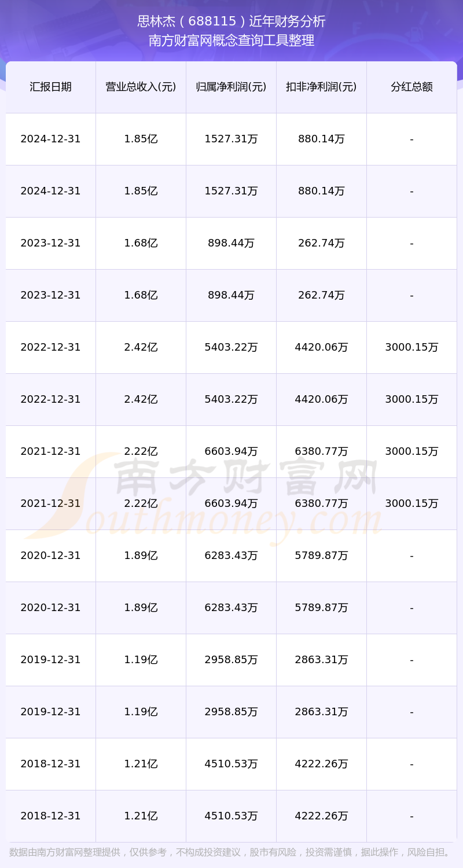Click the 分红总额 column header
The width and height of the screenshot is (463, 868).
pos(411,87)
